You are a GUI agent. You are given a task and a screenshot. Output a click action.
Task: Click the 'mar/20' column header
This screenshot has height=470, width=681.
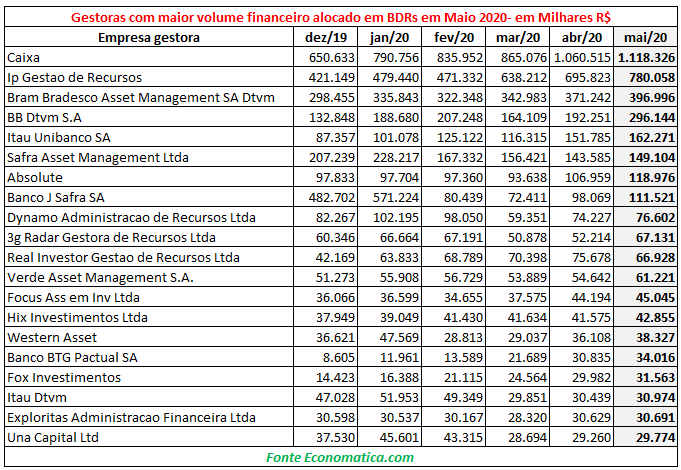[518, 37]
